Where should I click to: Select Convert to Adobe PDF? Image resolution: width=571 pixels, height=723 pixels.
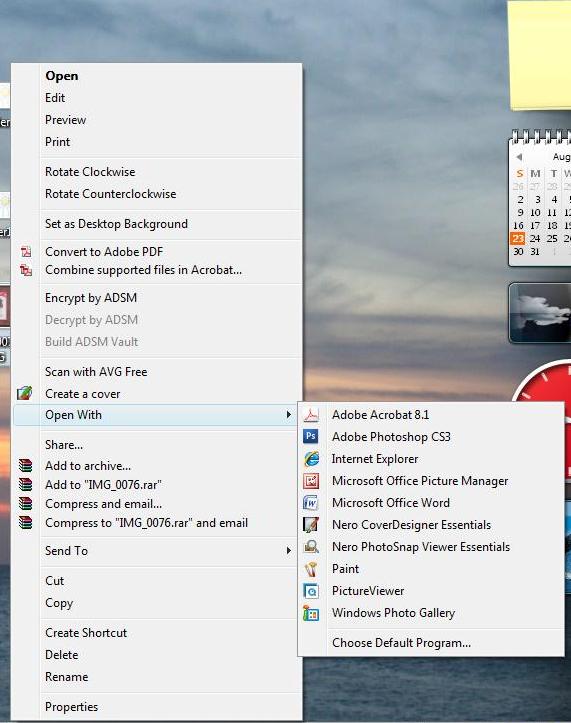pyautogui.click(x=104, y=252)
